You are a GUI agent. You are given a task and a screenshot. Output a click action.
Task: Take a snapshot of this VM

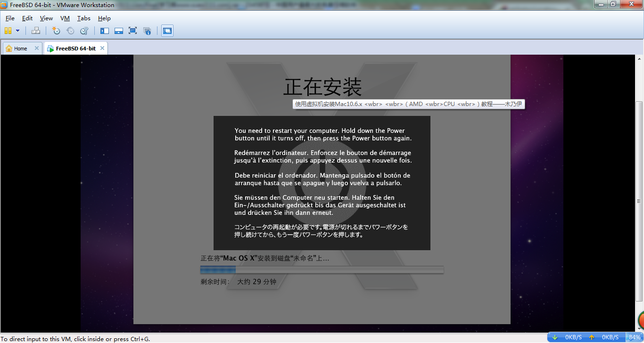[56, 31]
